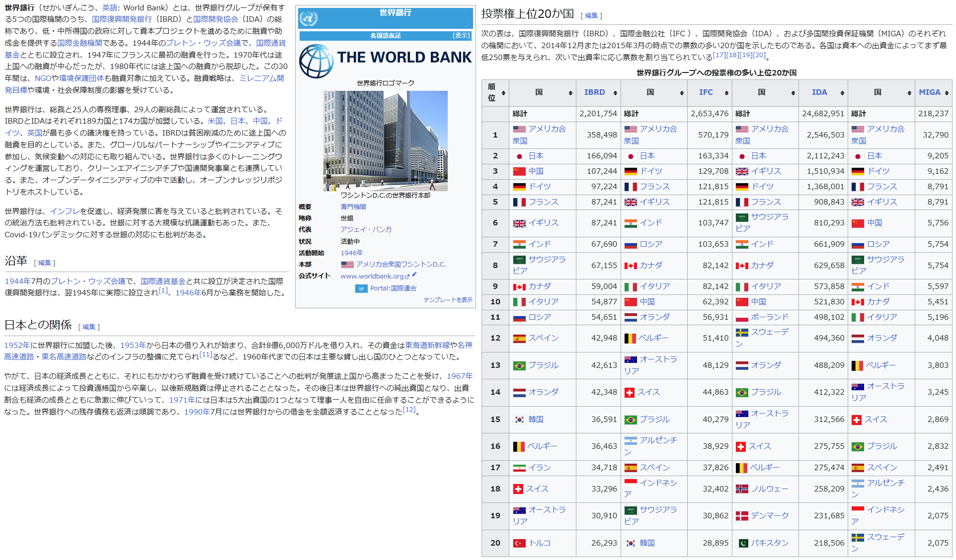Sort table by MIGA votes column
The width and height of the screenshot is (956, 560).
click(947, 93)
